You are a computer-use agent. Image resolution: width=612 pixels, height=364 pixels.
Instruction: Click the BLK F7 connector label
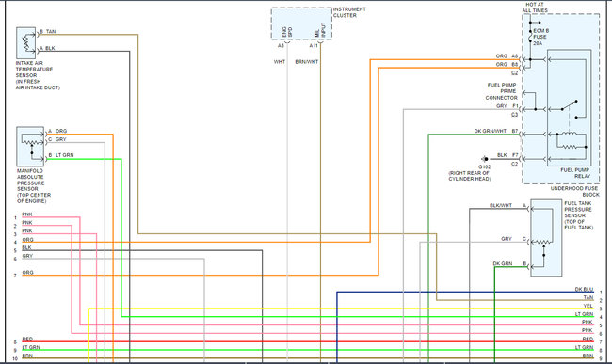507,155
